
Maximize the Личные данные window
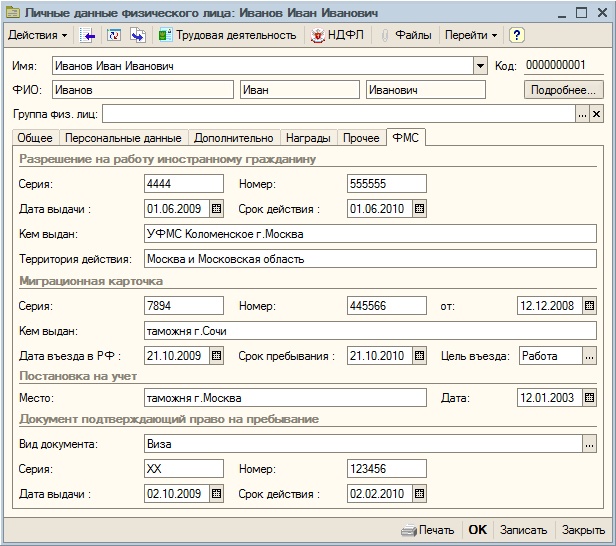582,13
